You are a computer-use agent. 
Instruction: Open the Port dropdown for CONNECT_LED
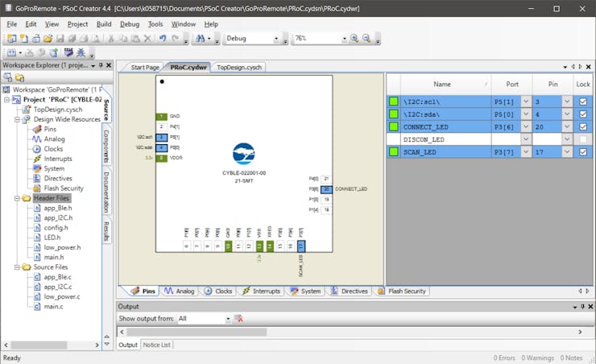pos(526,126)
